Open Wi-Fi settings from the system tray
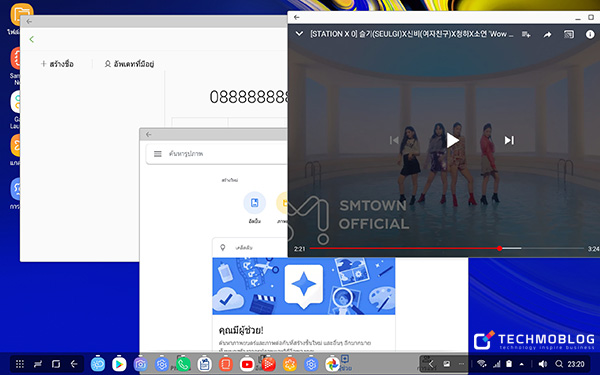600x375 pixels. [x=482, y=364]
